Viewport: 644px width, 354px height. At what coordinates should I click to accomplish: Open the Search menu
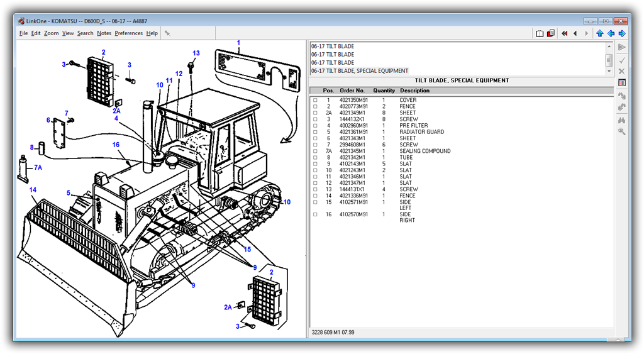click(86, 33)
